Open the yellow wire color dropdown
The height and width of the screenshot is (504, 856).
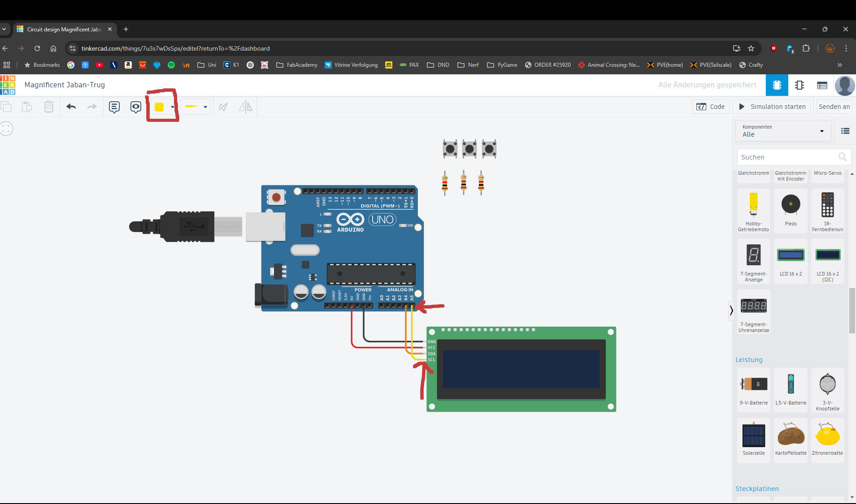(x=164, y=107)
